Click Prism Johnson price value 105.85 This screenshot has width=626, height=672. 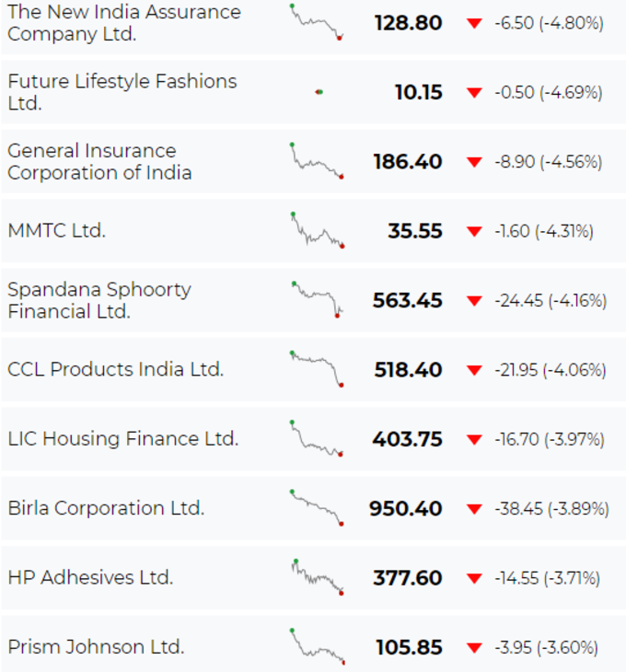pos(409,647)
